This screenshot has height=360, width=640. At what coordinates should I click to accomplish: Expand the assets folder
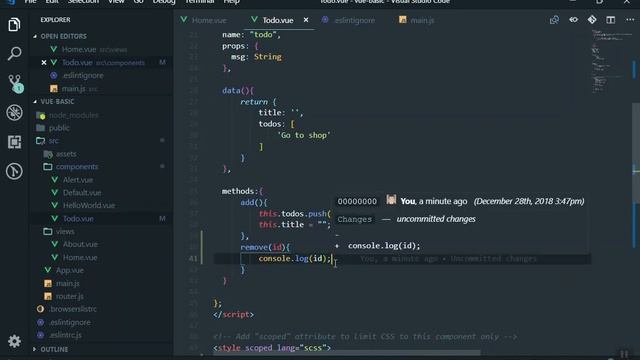click(66, 154)
